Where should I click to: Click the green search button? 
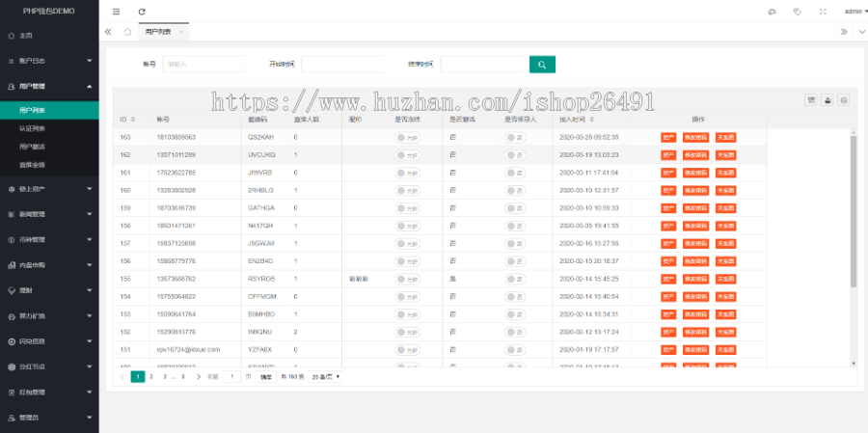click(x=542, y=65)
